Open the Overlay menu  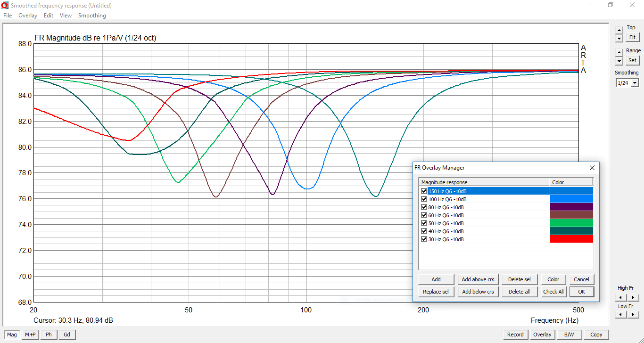tap(28, 16)
